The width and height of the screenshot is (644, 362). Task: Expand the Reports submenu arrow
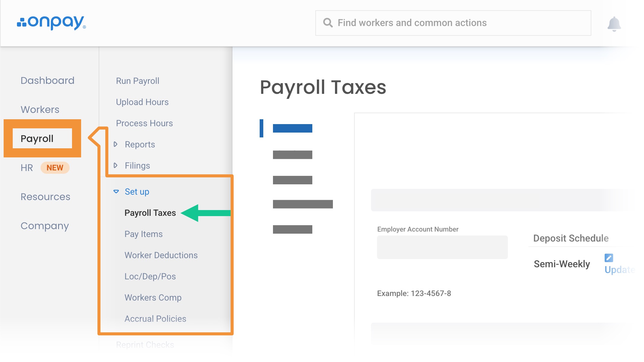[x=116, y=144]
